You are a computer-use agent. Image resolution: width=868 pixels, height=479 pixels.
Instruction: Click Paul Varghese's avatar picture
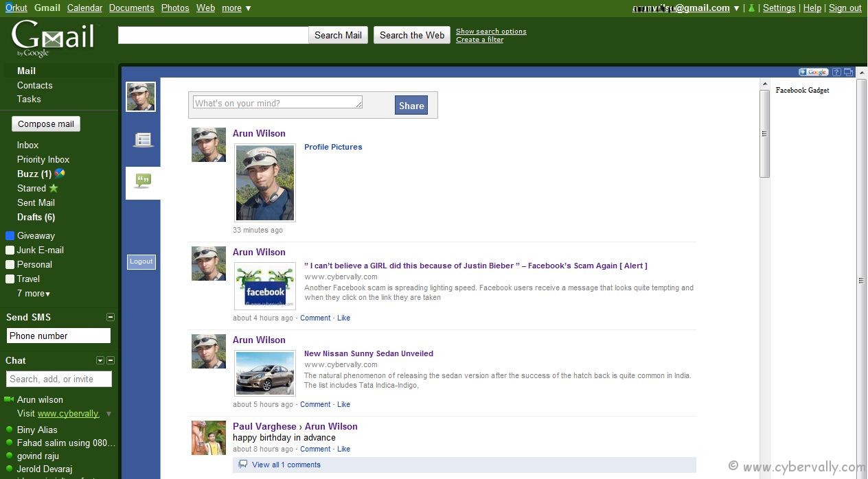point(209,438)
